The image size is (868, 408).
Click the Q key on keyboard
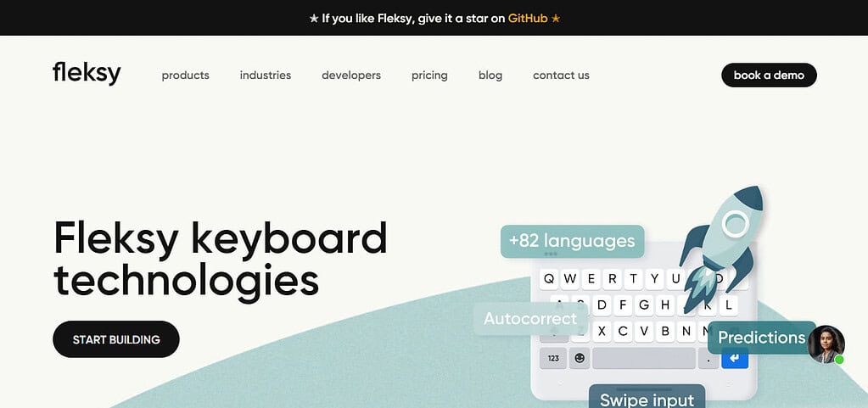point(549,279)
